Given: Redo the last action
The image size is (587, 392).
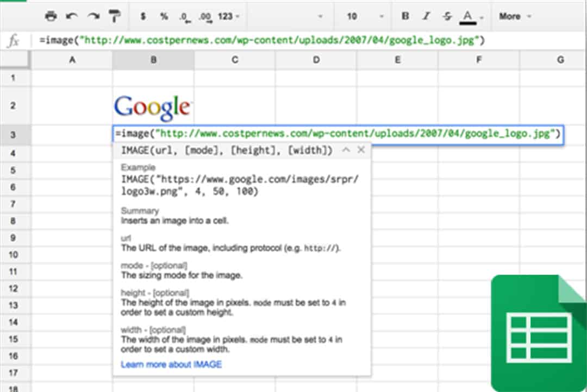Looking at the screenshot, I should pos(93,16).
